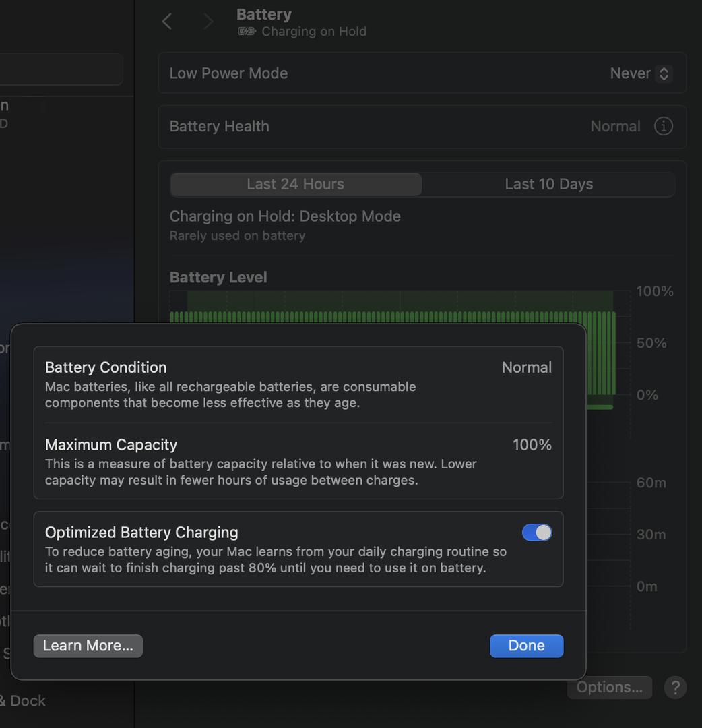Click 'Charging on Hold: Desktop Mode' text
The height and width of the screenshot is (728, 702).
click(285, 216)
